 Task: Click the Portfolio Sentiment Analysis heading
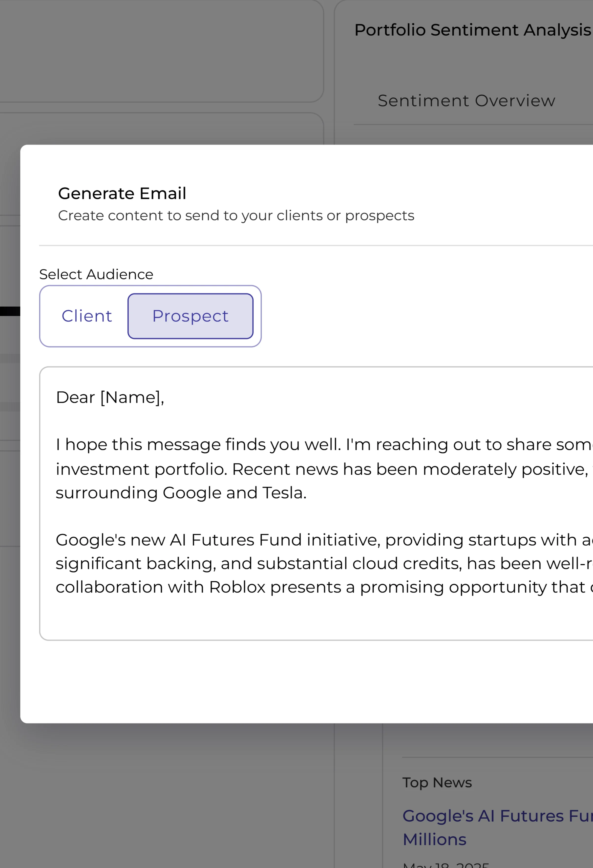coord(472,30)
